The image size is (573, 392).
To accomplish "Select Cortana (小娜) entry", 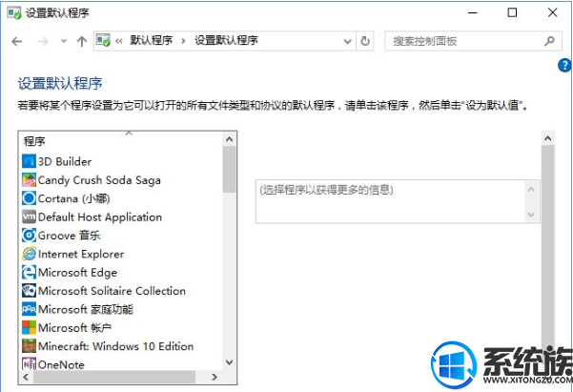I will [x=73, y=198].
